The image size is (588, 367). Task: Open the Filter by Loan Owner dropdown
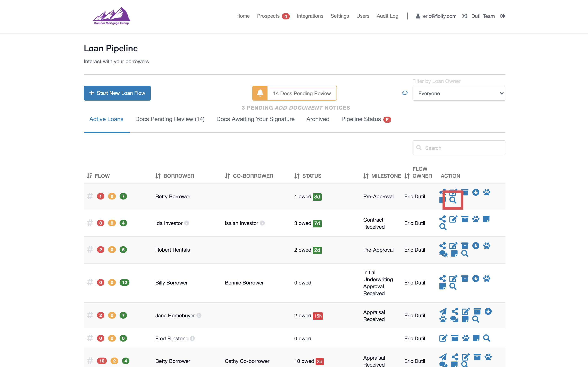(x=459, y=93)
